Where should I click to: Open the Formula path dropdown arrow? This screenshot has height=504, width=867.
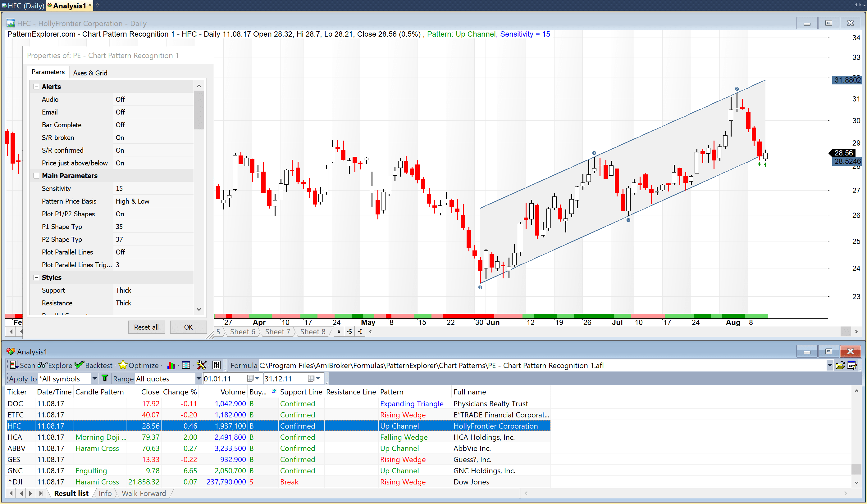click(x=829, y=365)
